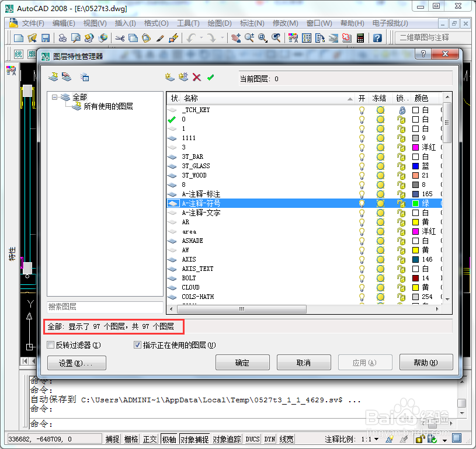Click the Save icon in the main toolbar
Screen dimensions: 476x449
coord(46,37)
